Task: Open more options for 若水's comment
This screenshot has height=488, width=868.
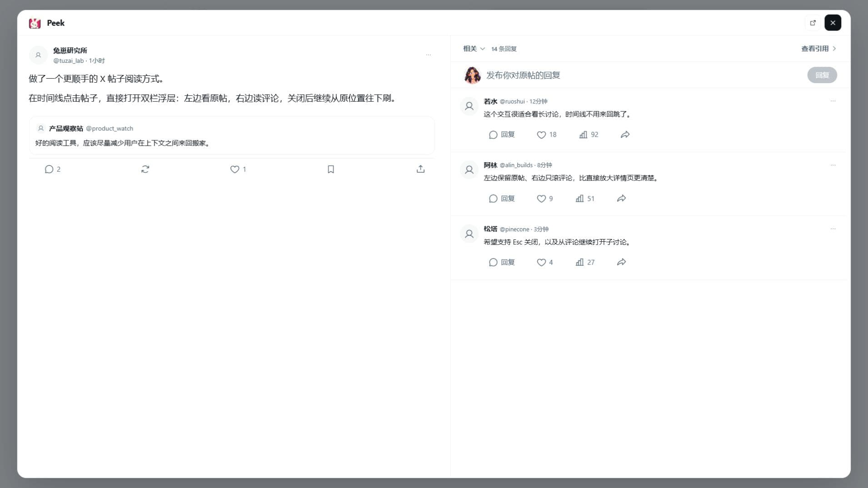Action: click(x=833, y=101)
